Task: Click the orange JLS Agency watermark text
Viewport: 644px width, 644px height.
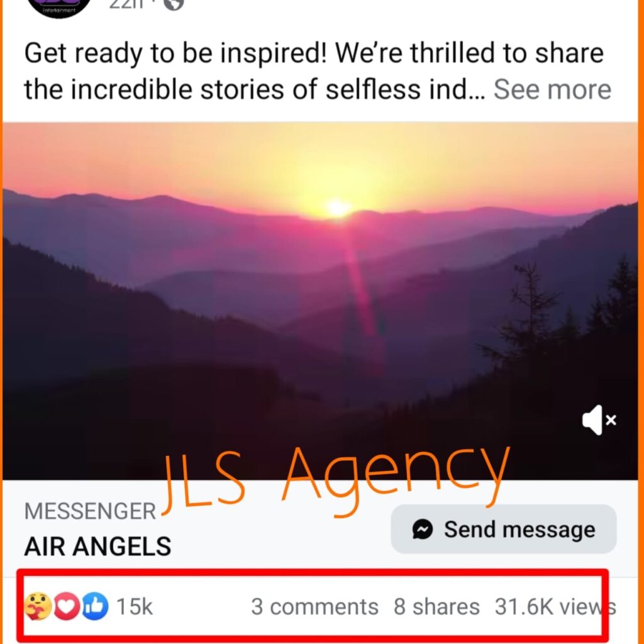Action: (x=336, y=481)
